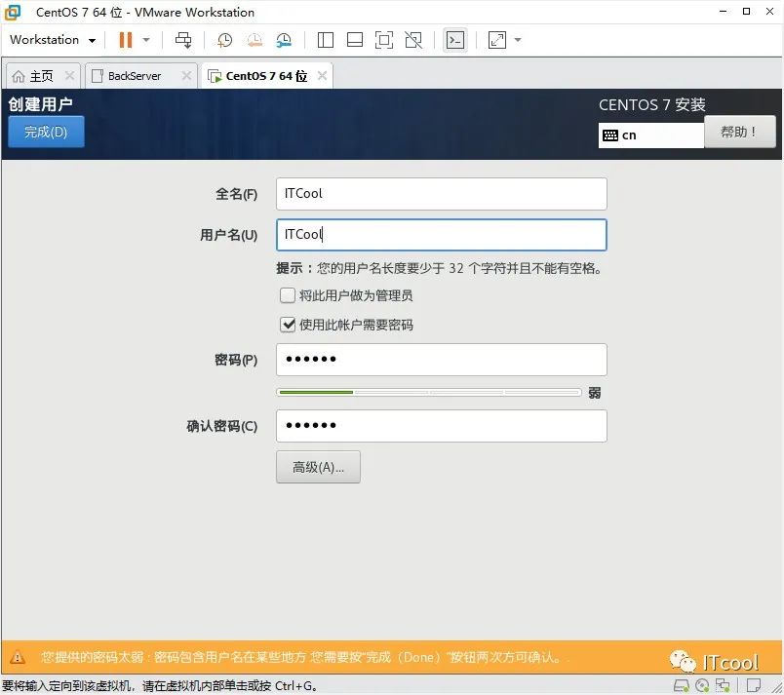Screen dimensions: 784x695
Task: Click the stretch guest display icon
Action: pos(497,40)
